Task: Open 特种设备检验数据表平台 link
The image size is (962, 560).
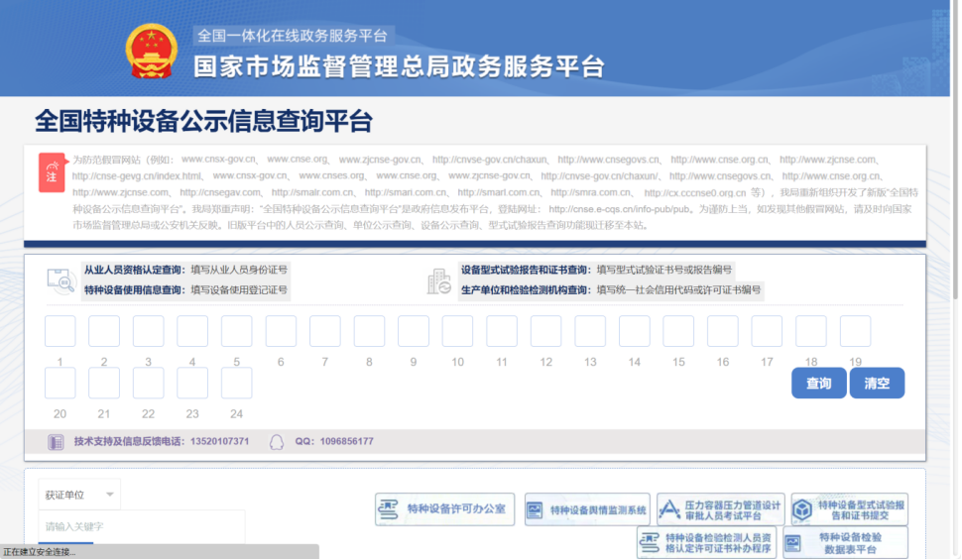Action: click(x=845, y=543)
